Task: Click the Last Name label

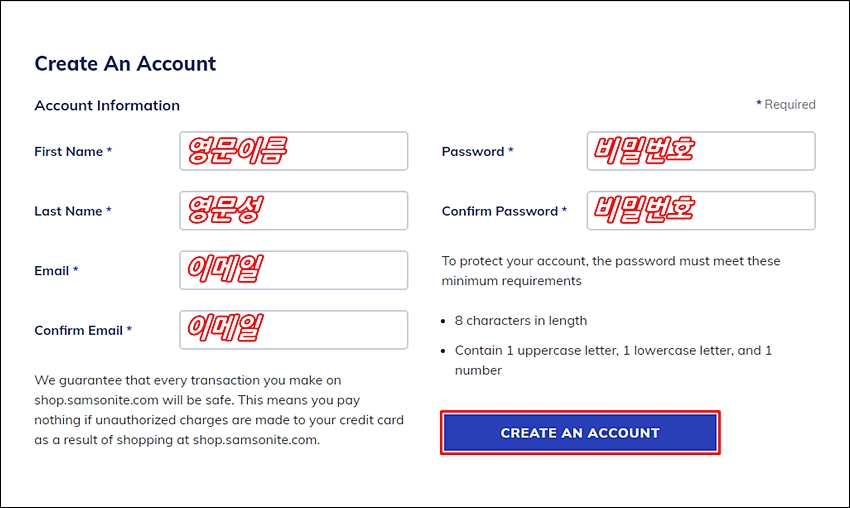Action: (73, 211)
